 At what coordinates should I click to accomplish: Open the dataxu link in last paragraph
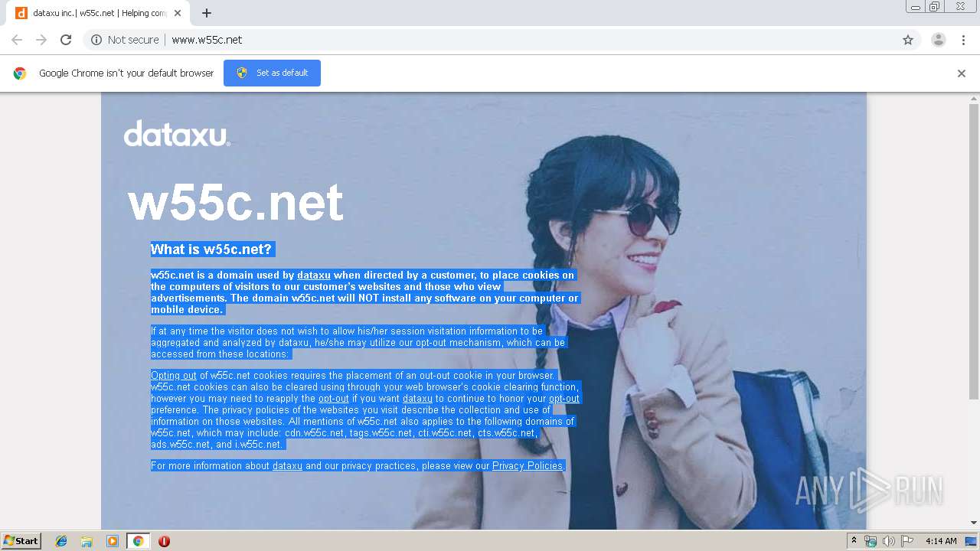tap(287, 465)
